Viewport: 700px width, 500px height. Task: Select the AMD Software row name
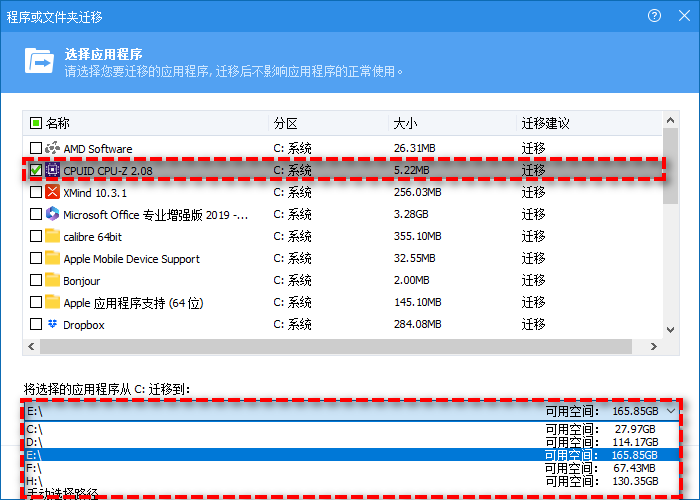pos(98,149)
